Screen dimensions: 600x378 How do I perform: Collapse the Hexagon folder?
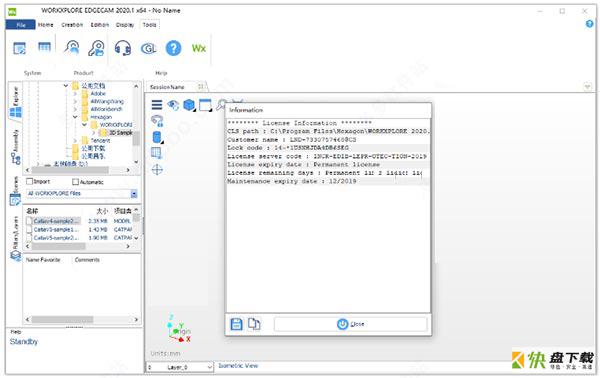75,117
